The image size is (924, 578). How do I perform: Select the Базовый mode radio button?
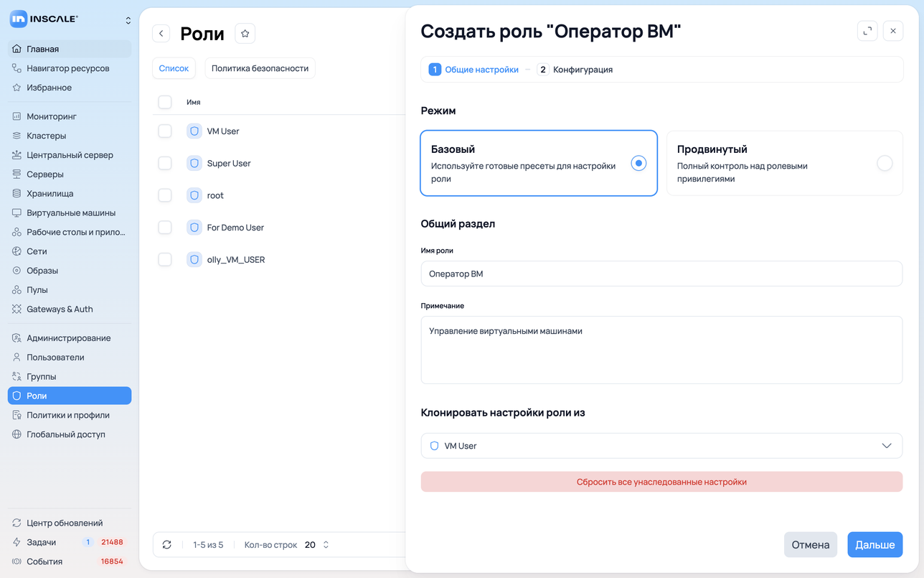pos(638,163)
